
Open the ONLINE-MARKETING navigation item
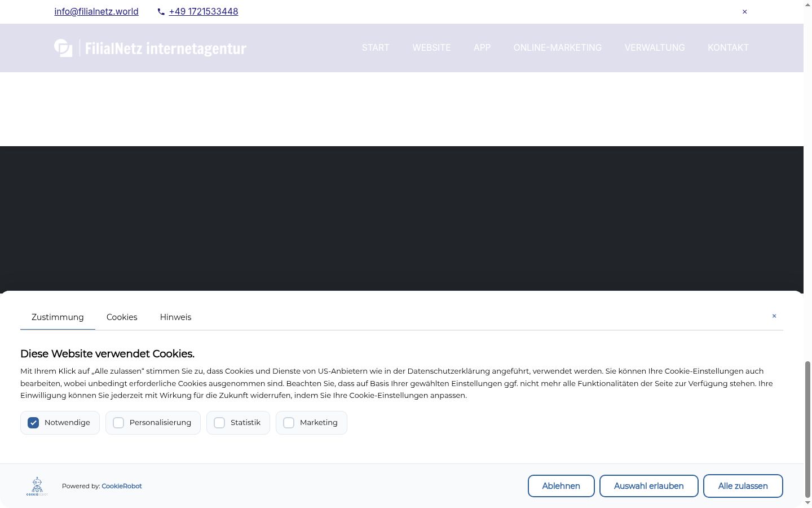[557, 48]
